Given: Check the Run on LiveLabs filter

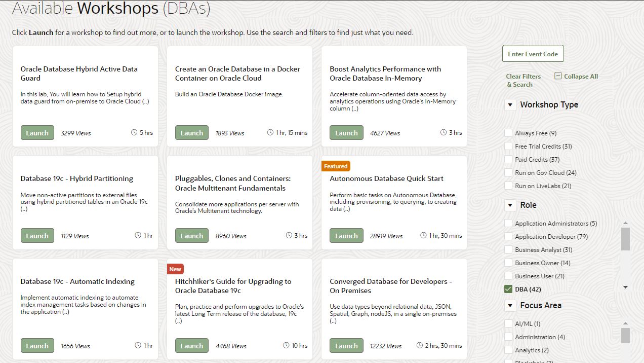Looking at the screenshot, I should [508, 186].
